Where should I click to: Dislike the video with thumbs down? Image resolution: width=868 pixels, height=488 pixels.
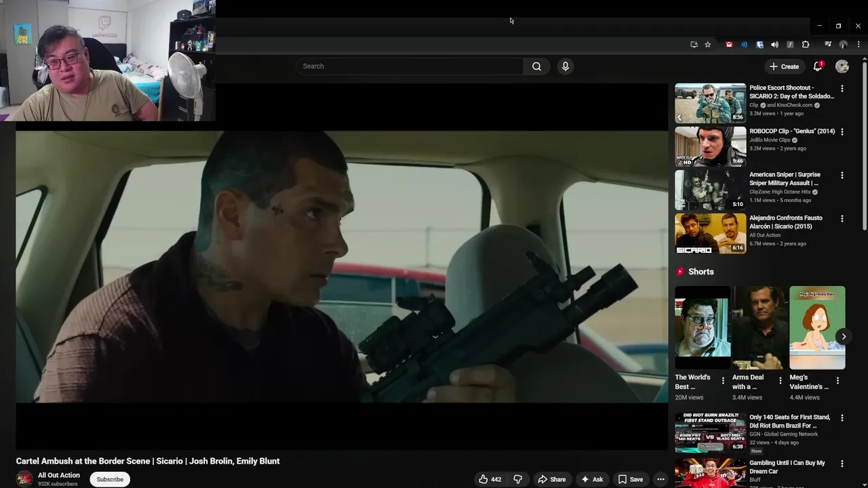pos(518,479)
